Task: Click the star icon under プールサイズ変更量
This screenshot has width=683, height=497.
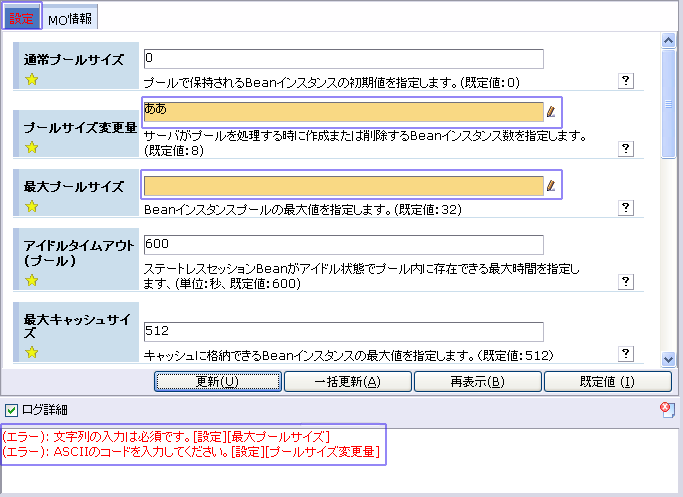Action: point(31,148)
